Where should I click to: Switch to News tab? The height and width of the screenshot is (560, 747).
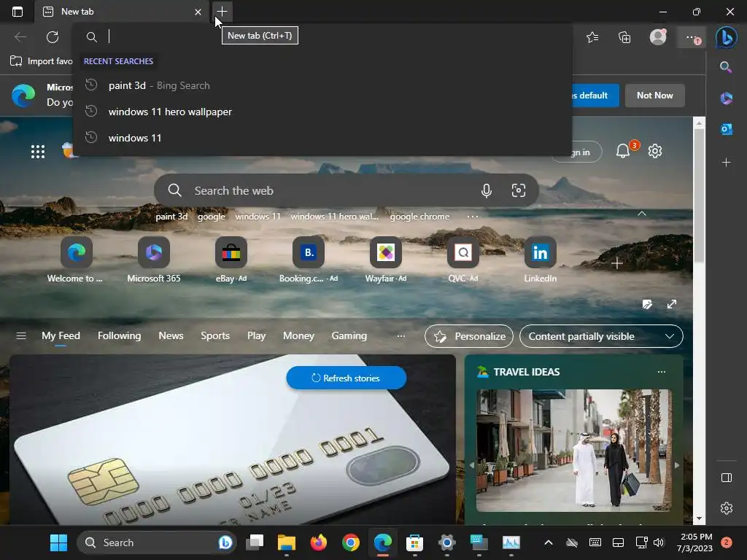171,335
